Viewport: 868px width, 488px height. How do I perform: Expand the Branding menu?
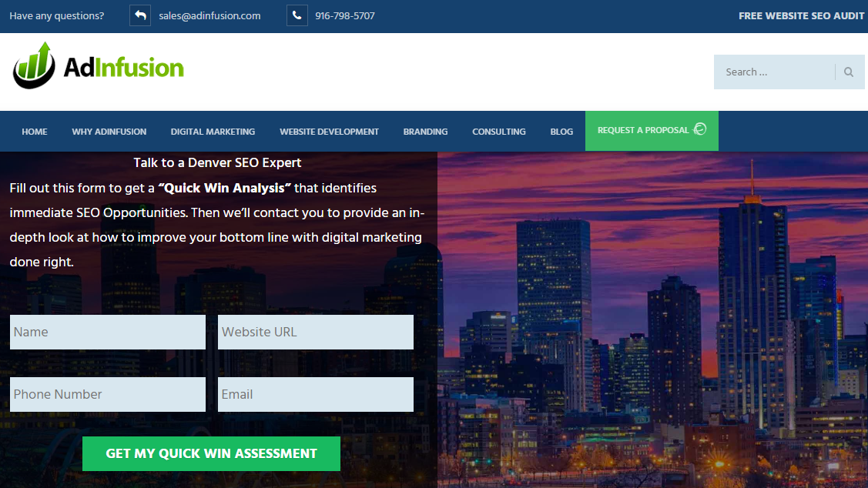(425, 132)
